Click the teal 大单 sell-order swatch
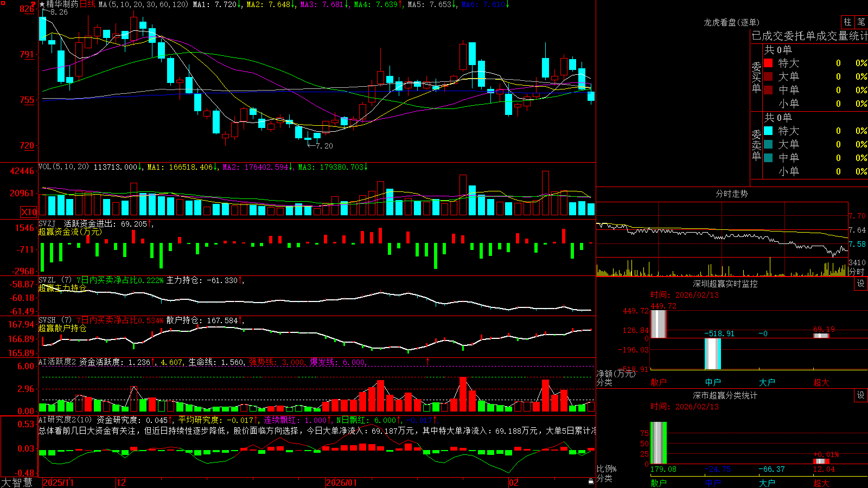The image size is (868, 488). pos(768,144)
